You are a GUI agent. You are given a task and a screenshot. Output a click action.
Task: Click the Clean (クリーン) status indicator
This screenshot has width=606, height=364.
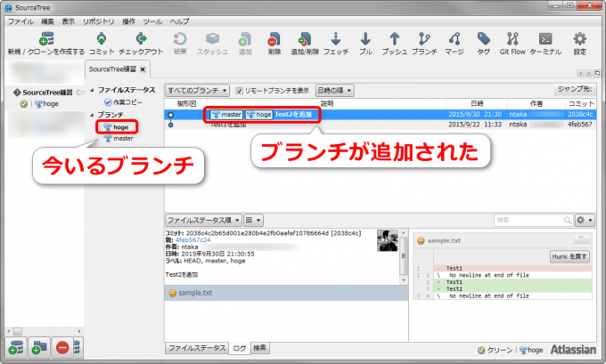(x=495, y=350)
